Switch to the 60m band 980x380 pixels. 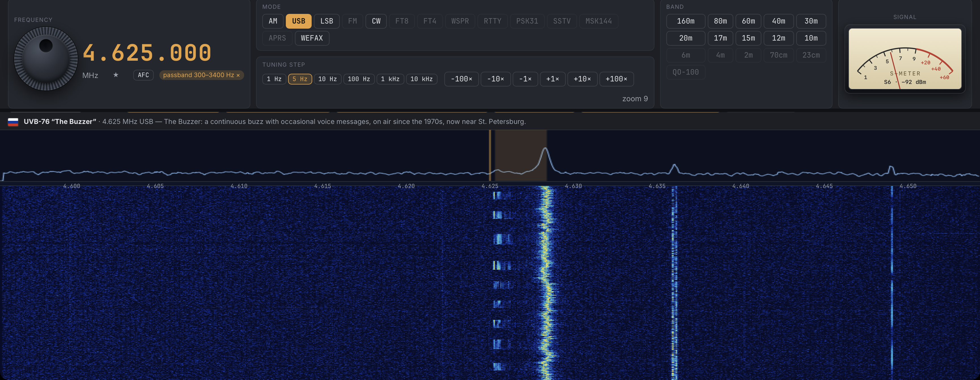(x=748, y=21)
